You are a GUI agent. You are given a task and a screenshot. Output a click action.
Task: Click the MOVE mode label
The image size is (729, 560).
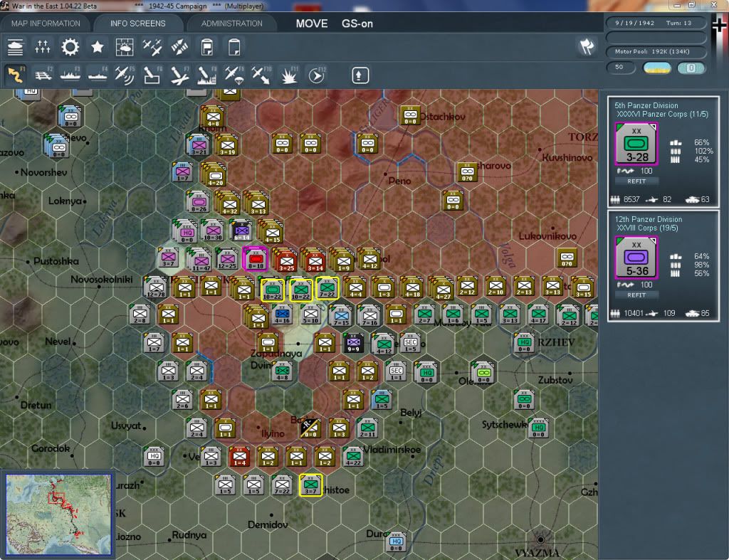312,23
